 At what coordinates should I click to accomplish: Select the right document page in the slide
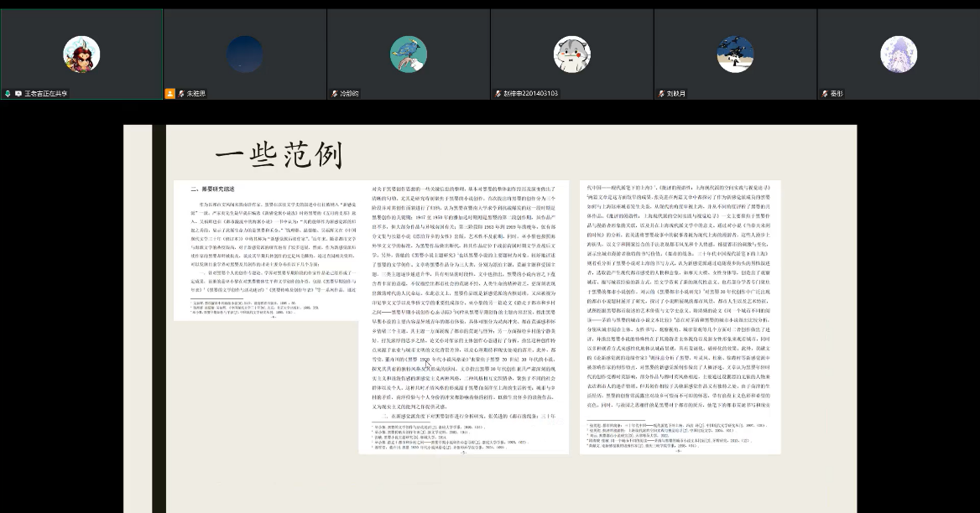(680, 317)
